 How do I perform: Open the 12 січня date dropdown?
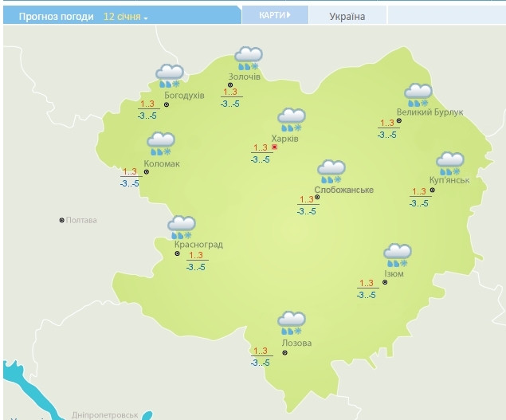coord(126,16)
